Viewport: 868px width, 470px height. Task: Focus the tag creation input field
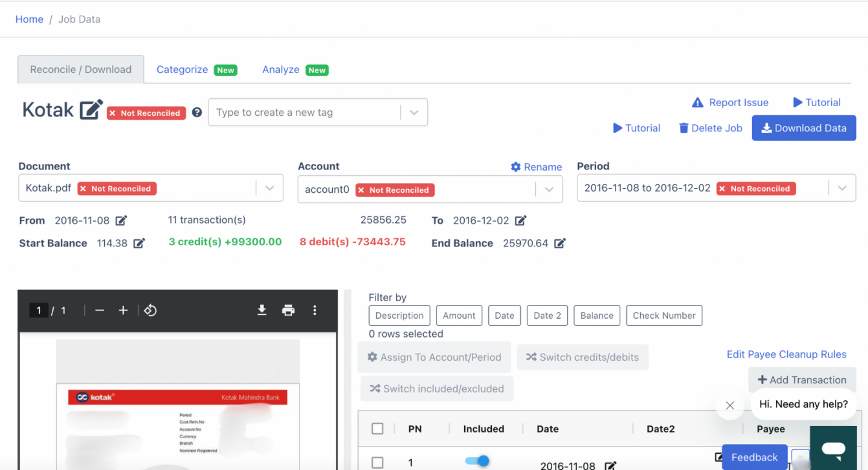(x=304, y=113)
